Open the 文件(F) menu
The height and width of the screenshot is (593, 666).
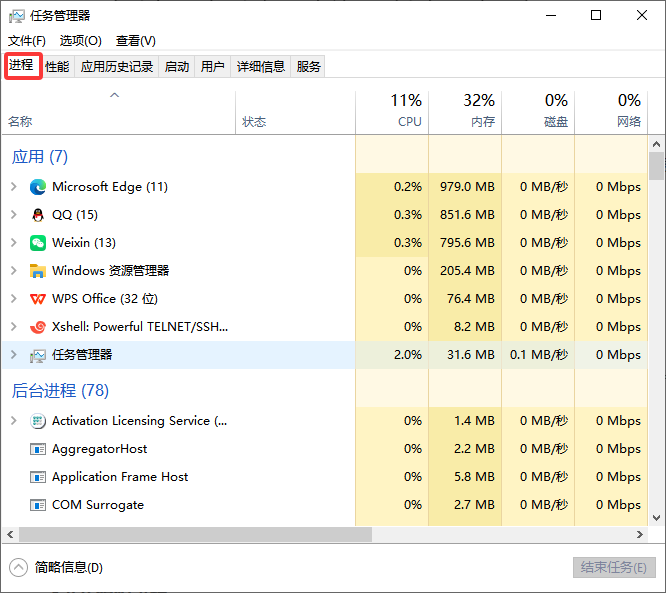coord(27,41)
